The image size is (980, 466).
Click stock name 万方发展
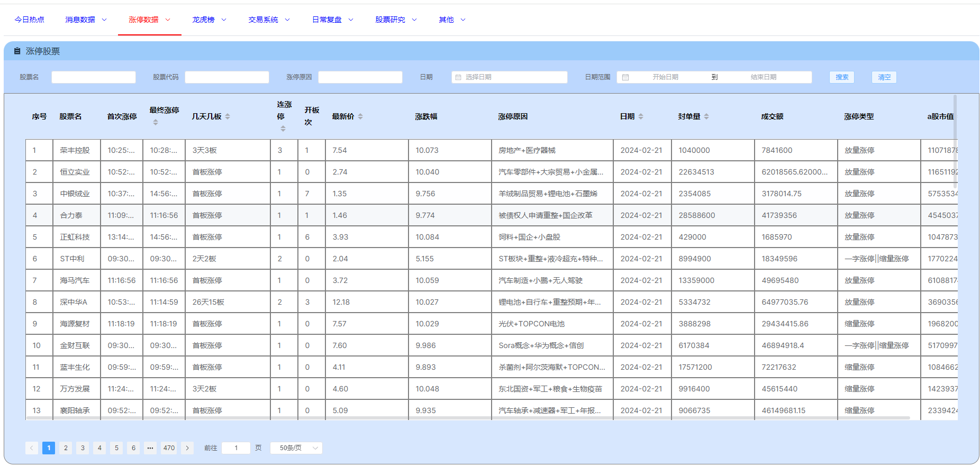click(75, 389)
